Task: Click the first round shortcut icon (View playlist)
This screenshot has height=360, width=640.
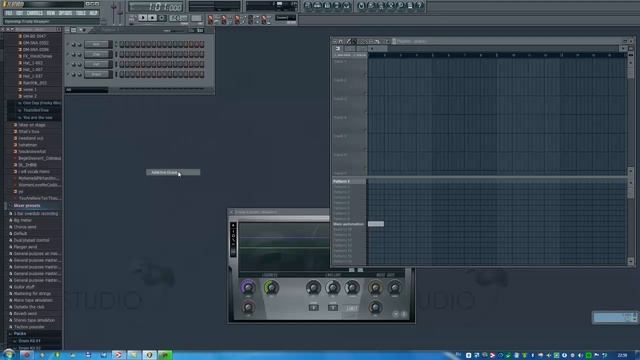Action: 308,6
